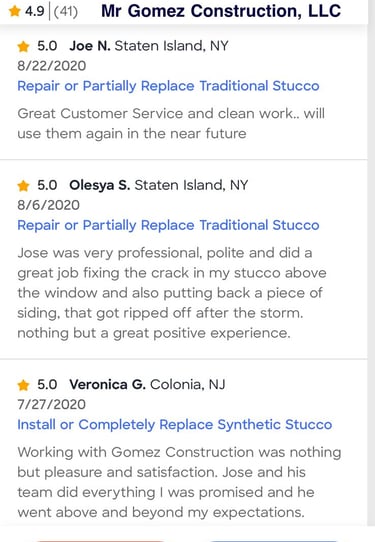375x542 pixels.
Task: Click the 8/22/2020 review date
Action: pos(52,66)
